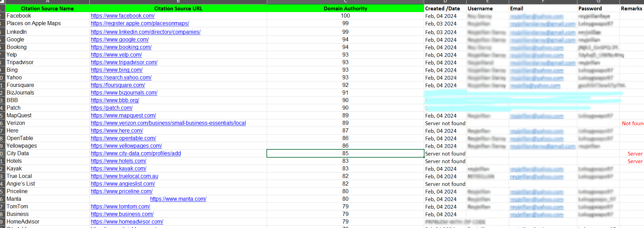Open the angieslist.com link

(123, 184)
